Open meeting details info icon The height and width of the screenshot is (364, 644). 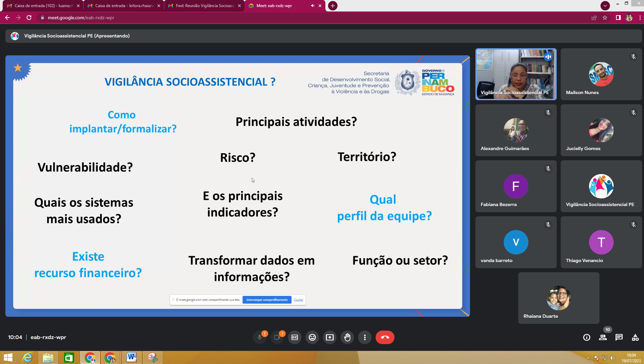point(587,337)
